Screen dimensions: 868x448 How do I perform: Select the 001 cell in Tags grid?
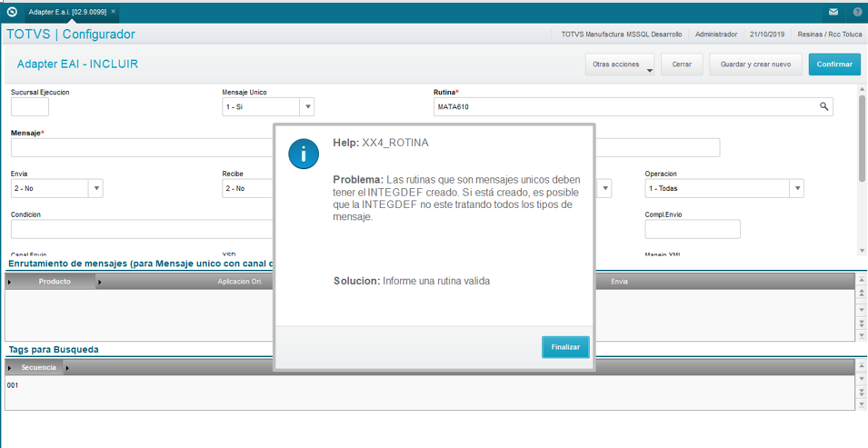click(x=13, y=385)
